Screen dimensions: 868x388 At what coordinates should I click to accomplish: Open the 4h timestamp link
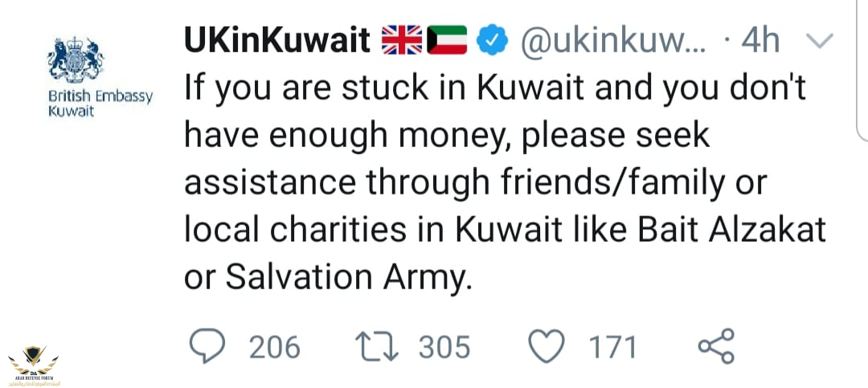[759, 41]
